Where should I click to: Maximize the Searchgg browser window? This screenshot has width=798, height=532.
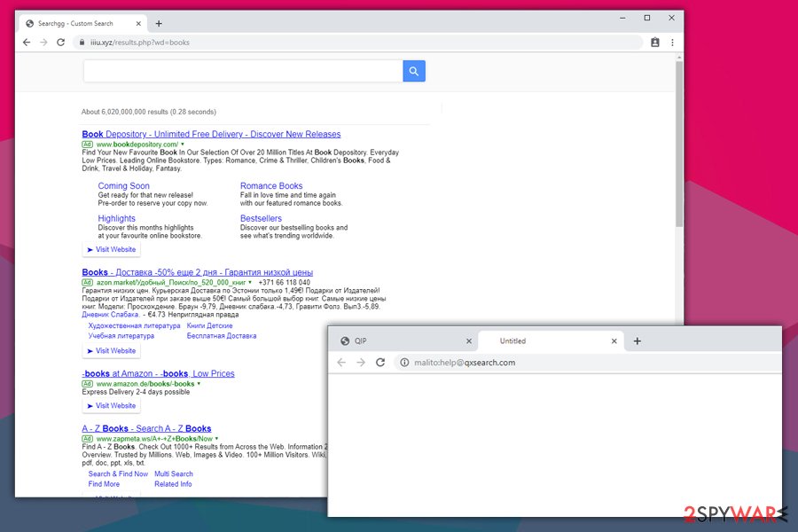click(647, 18)
